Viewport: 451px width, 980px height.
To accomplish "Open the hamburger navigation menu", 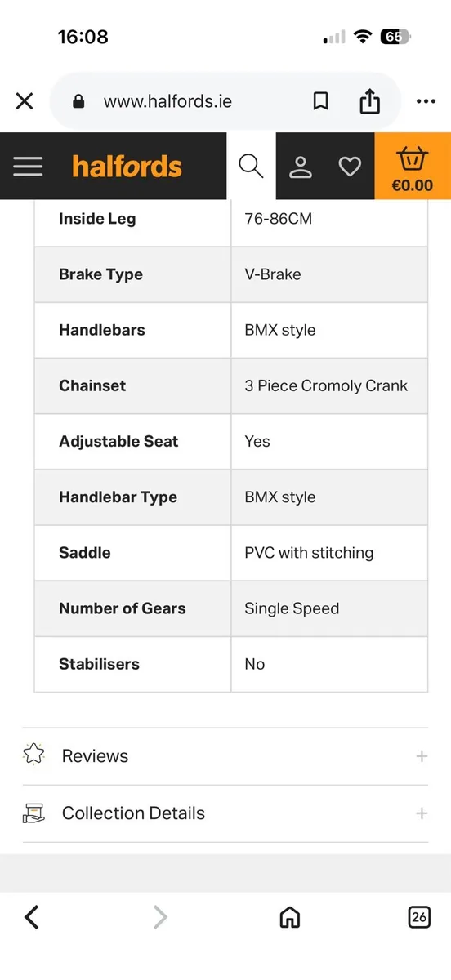I will pos(28,167).
